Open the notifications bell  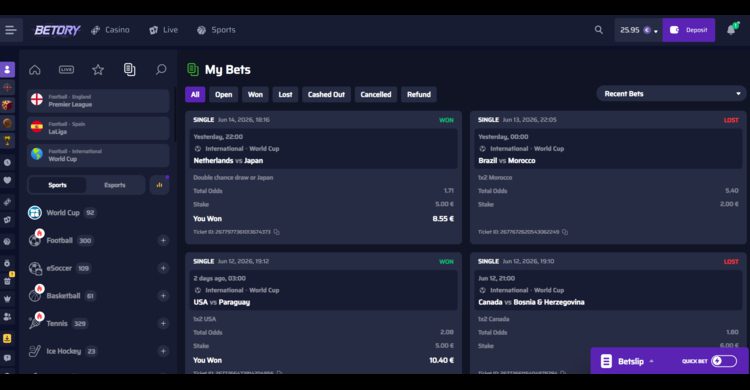pyautogui.click(x=732, y=30)
